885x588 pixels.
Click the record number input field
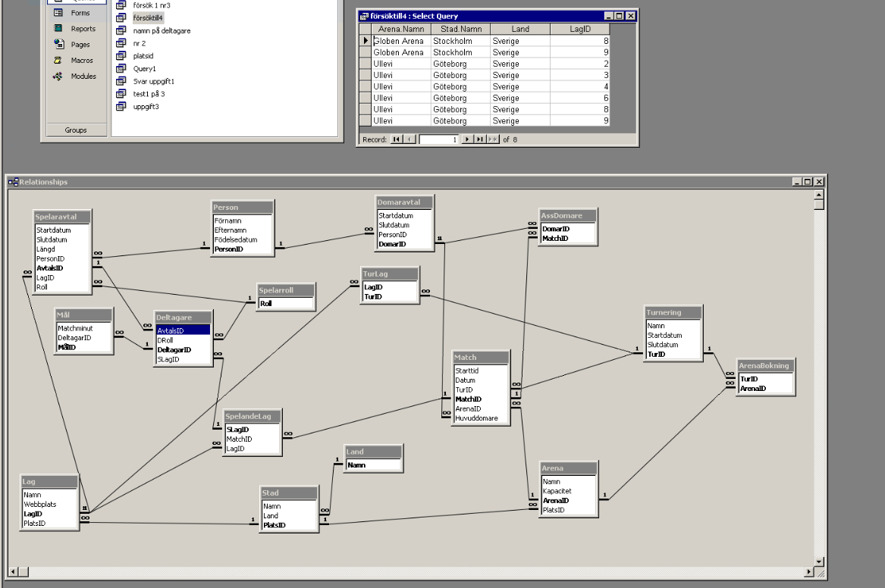[x=438, y=139]
